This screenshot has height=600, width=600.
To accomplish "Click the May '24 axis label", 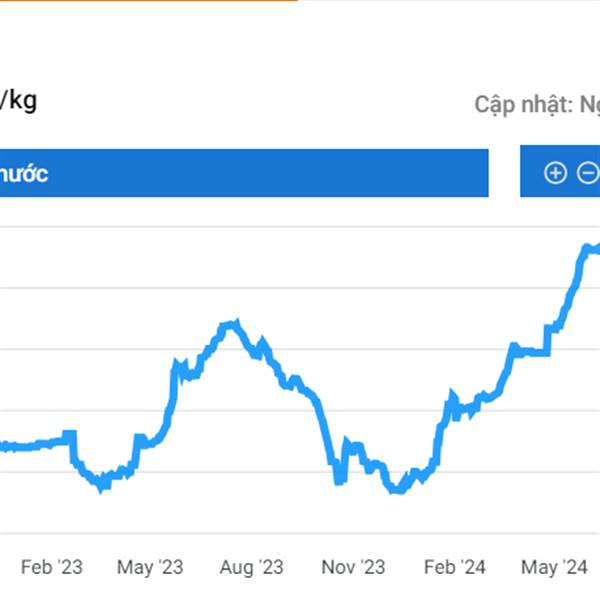I will coord(554,567).
